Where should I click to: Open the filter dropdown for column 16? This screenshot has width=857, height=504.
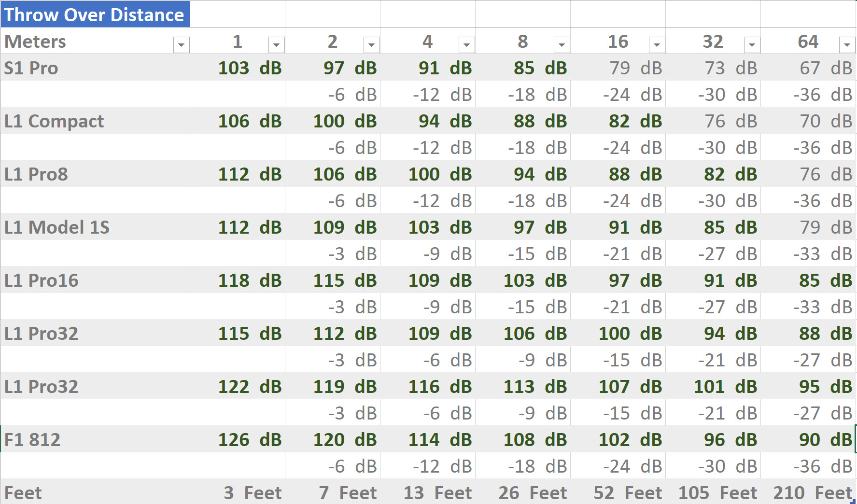point(657,45)
